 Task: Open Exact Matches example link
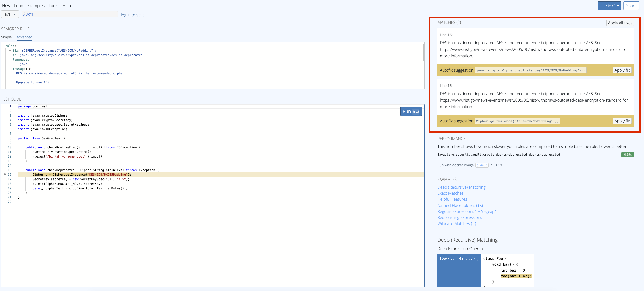pos(450,193)
